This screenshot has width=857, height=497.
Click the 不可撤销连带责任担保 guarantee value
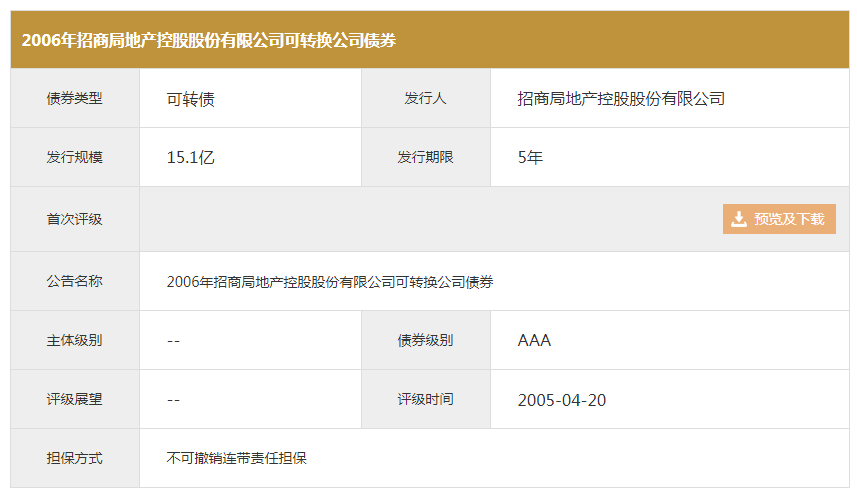[x=236, y=459]
